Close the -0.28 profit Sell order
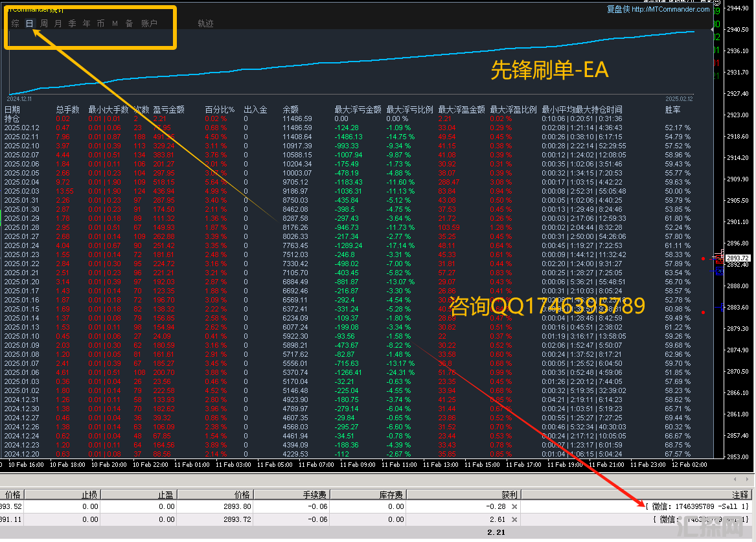 click(x=514, y=506)
